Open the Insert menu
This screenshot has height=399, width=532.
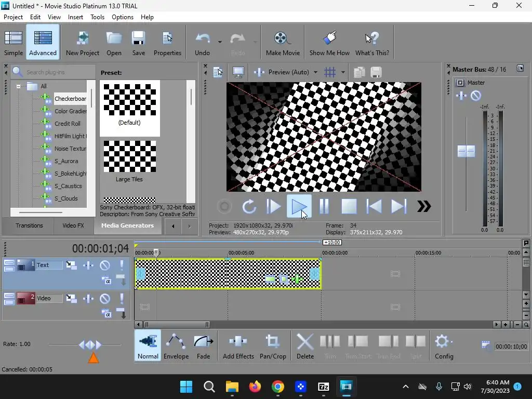coord(75,17)
